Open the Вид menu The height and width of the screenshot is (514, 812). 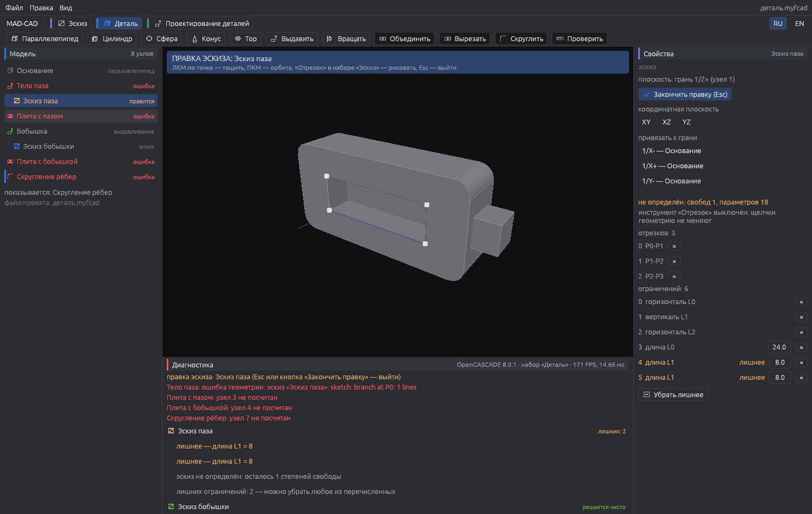pyautogui.click(x=66, y=8)
